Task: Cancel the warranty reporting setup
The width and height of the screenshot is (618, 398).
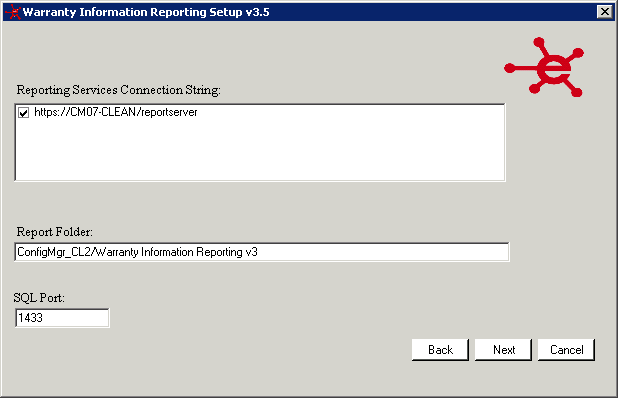Action: 566,350
